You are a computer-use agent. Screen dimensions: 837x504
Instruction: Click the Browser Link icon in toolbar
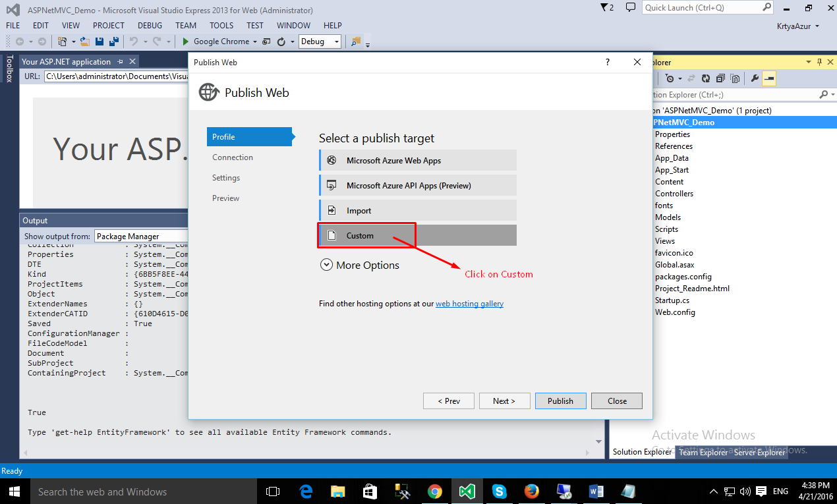point(266,42)
